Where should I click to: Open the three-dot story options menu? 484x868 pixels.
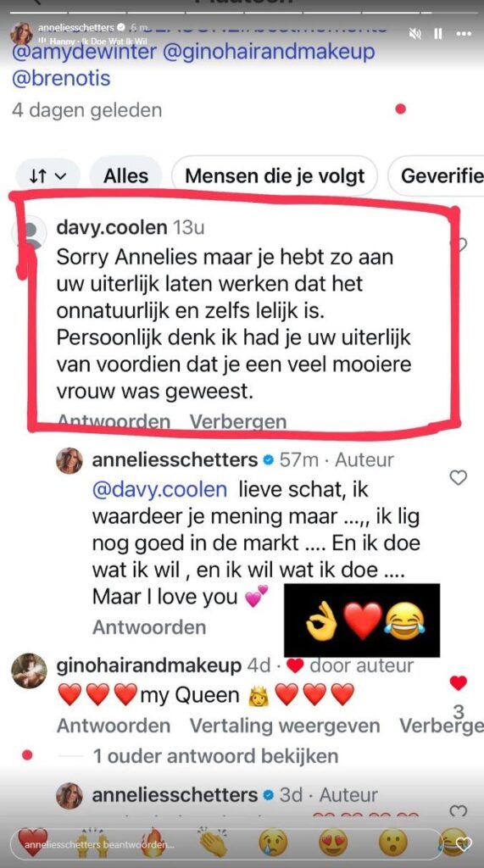click(464, 34)
